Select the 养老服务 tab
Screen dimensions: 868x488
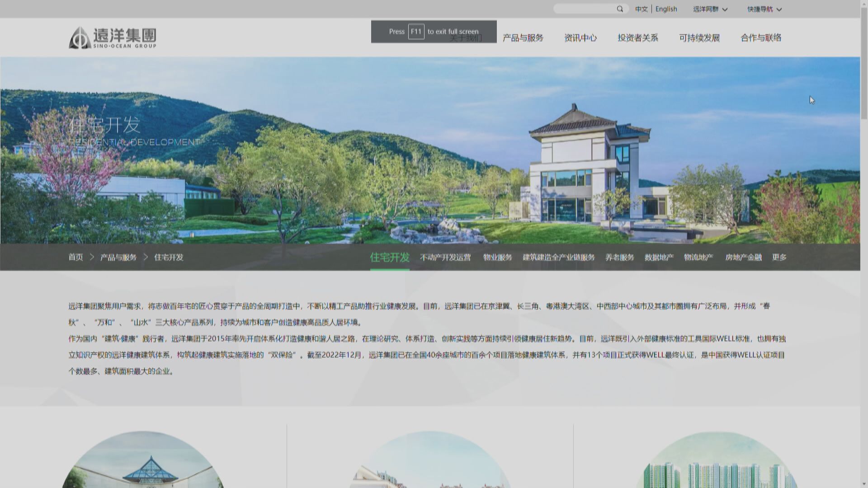pyautogui.click(x=619, y=257)
